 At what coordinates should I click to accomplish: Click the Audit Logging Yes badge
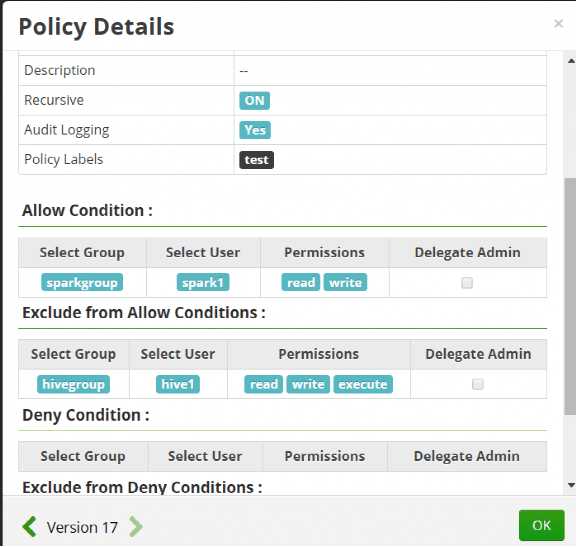pyautogui.click(x=255, y=130)
